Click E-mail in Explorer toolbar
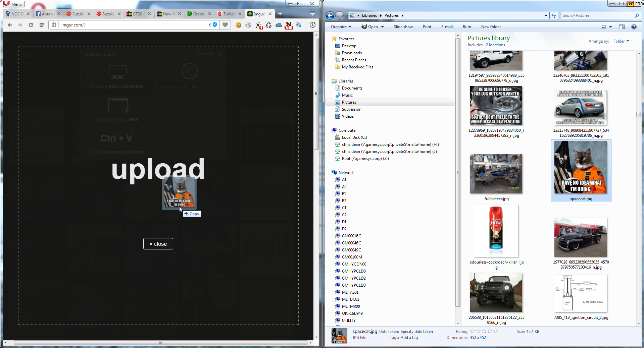 [x=447, y=27]
